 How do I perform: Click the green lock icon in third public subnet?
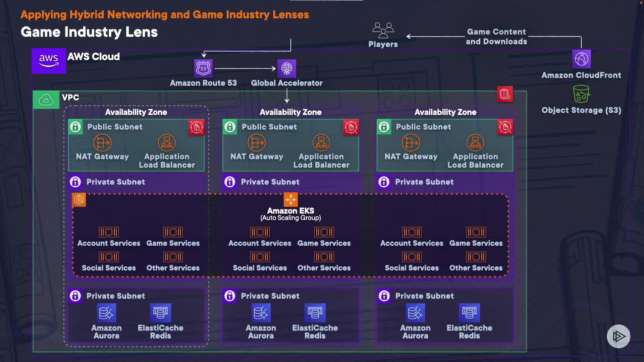click(384, 127)
